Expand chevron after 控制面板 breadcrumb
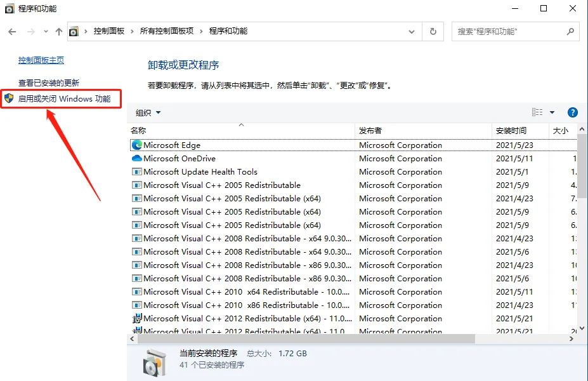Screen dimensions: 588x381 132,31
